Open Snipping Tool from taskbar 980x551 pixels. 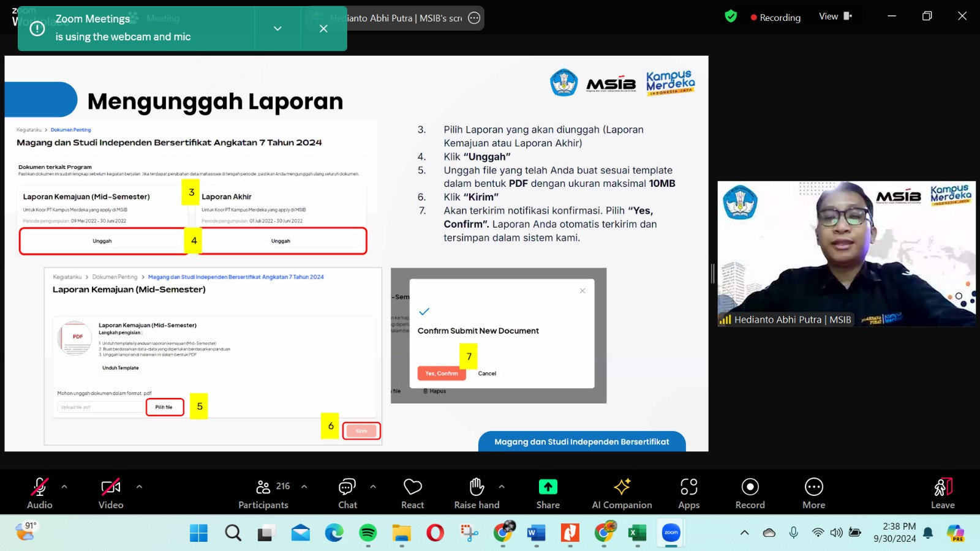469,533
